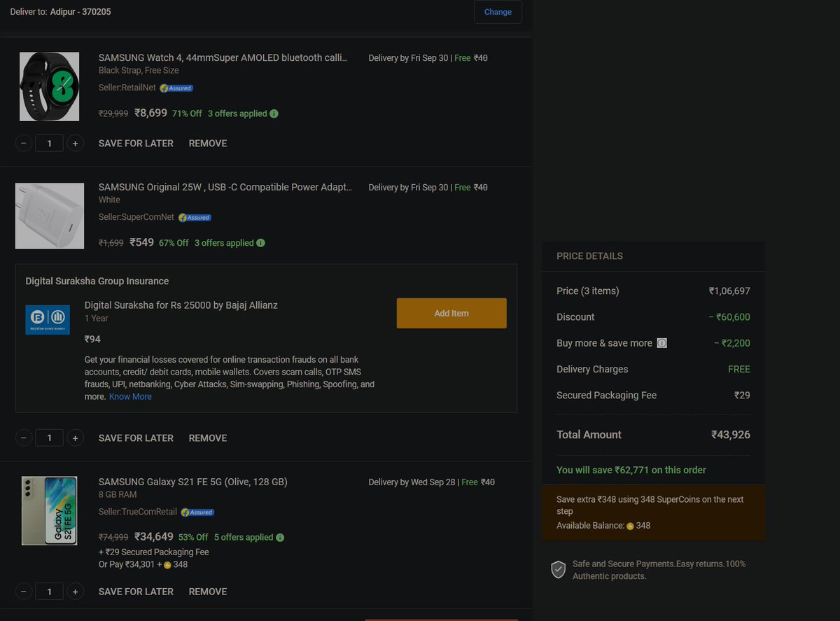Remove the 25W Power Adapter from cart
The width and height of the screenshot is (840, 621).
[x=208, y=438]
